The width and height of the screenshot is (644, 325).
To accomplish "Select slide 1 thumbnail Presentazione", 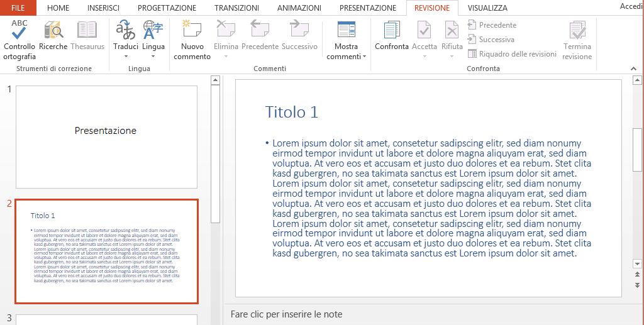I will (x=106, y=137).
